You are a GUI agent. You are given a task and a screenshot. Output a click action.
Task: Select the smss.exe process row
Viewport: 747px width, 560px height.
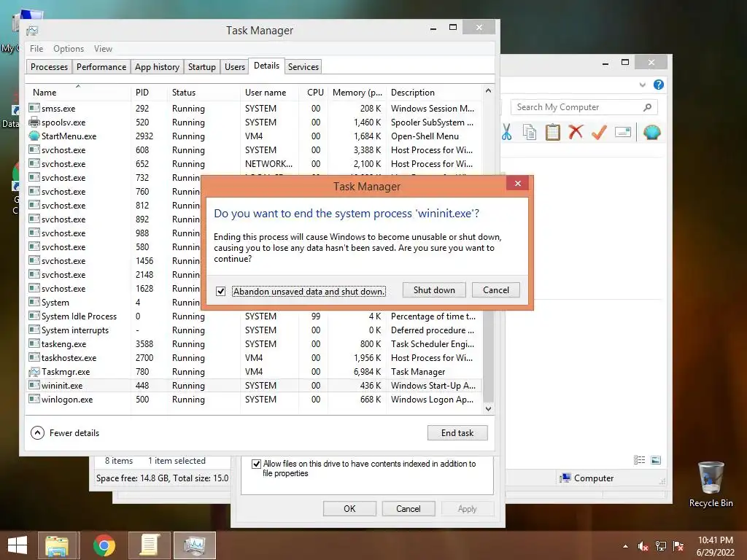point(255,108)
